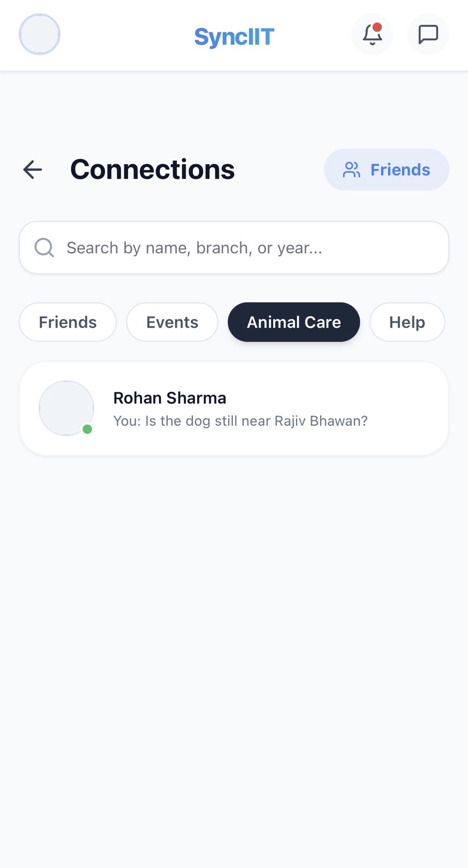Click the magnifier icon in search bar
Image resolution: width=468 pixels, height=868 pixels.
(44, 248)
